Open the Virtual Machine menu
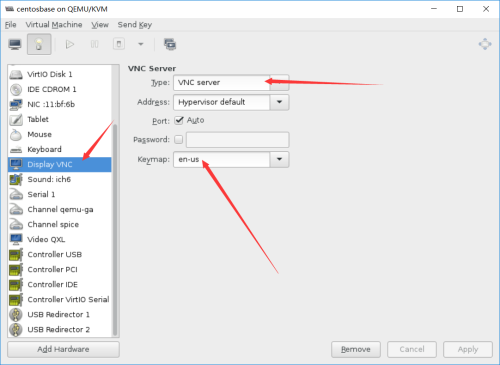Image resolution: width=500 pixels, height=365 pixels. coord(54,25)
